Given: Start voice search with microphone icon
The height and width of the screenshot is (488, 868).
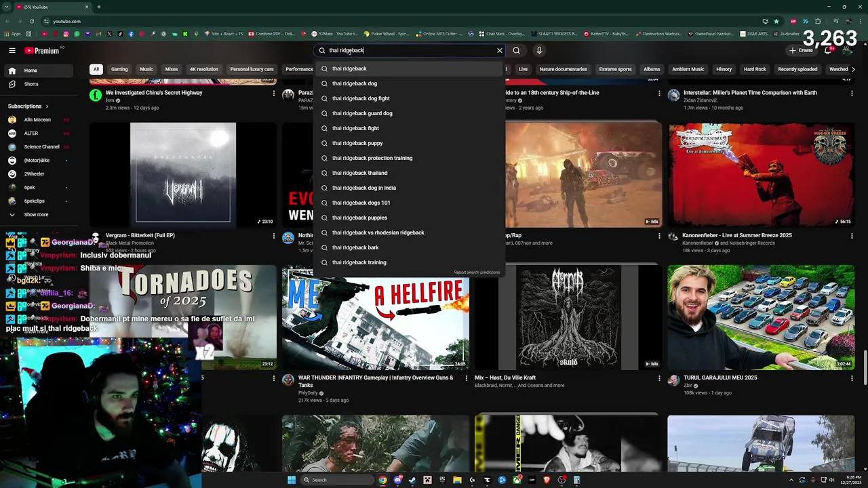Looking at the screenshot, I should point(539,50).
